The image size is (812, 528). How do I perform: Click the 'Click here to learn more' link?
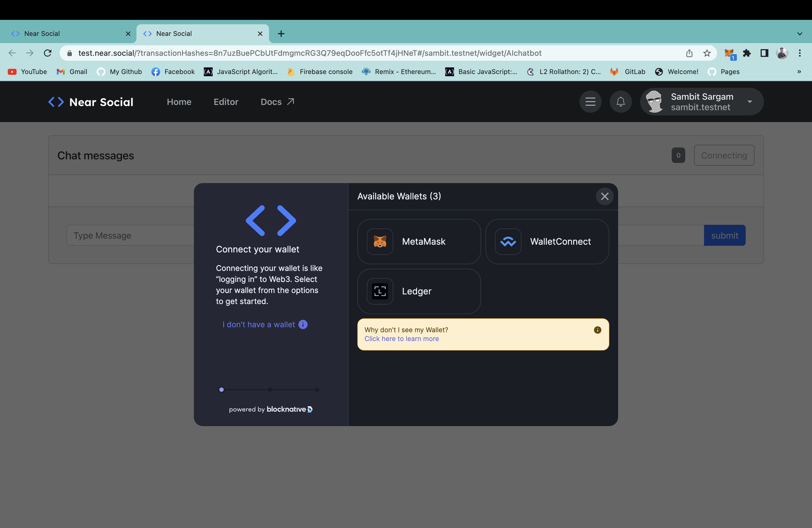click(402, 339)
